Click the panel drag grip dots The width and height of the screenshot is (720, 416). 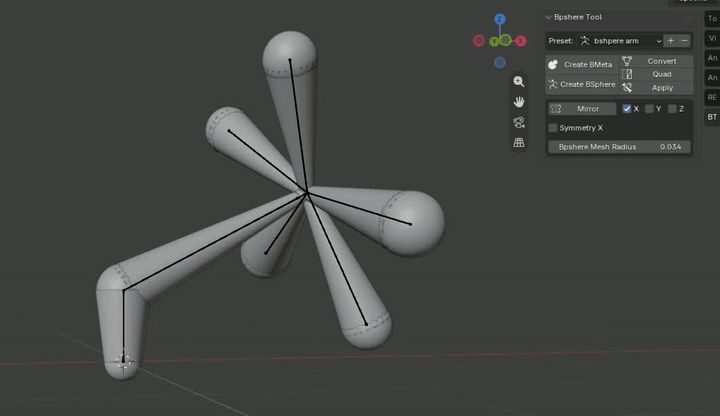tap(689, 17)
